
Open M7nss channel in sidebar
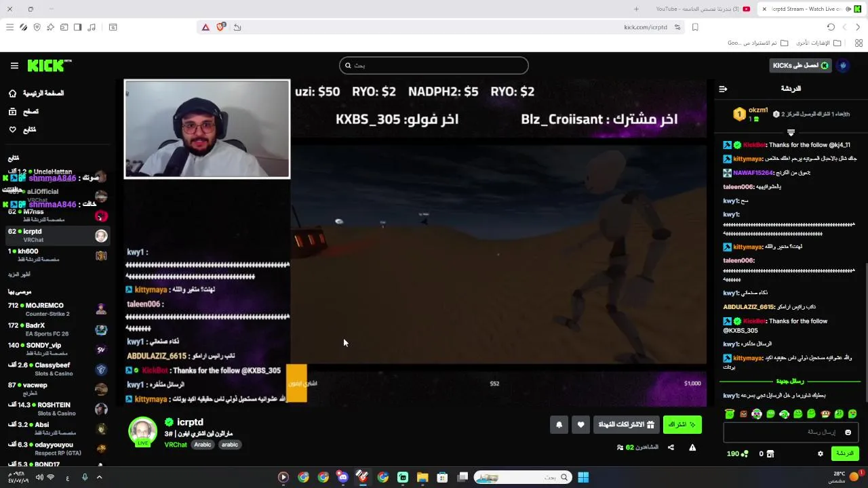[x=57, y=215]
